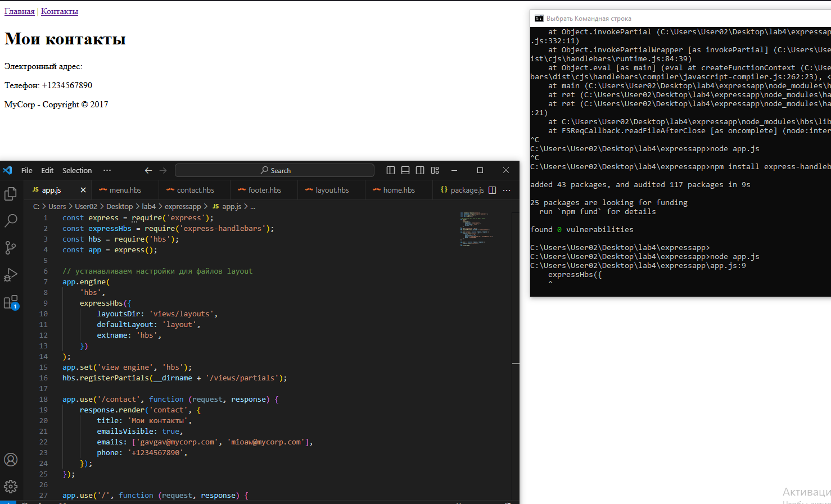Toggle the Primary Side Bar layout button
This screenshot has width=831, height=504.
pos(391,170)
